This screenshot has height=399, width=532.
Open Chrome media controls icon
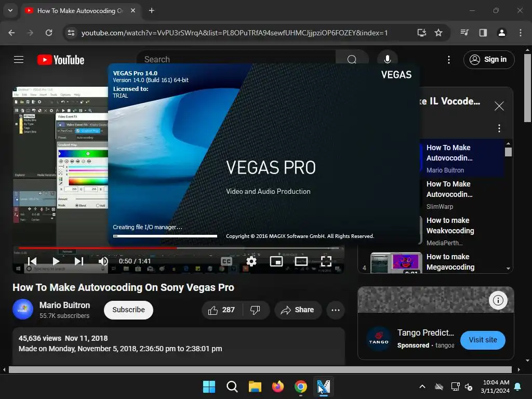(x=464, y=33)
